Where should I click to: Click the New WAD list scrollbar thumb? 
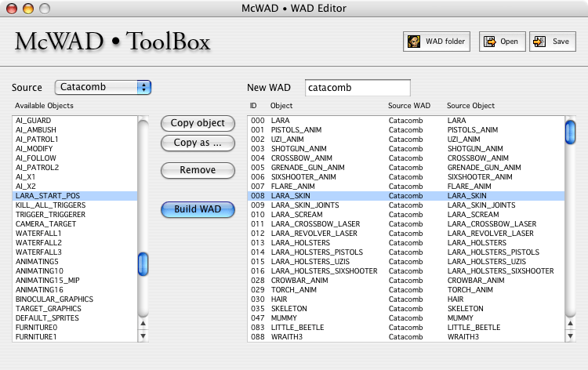(x=571, y=132)
